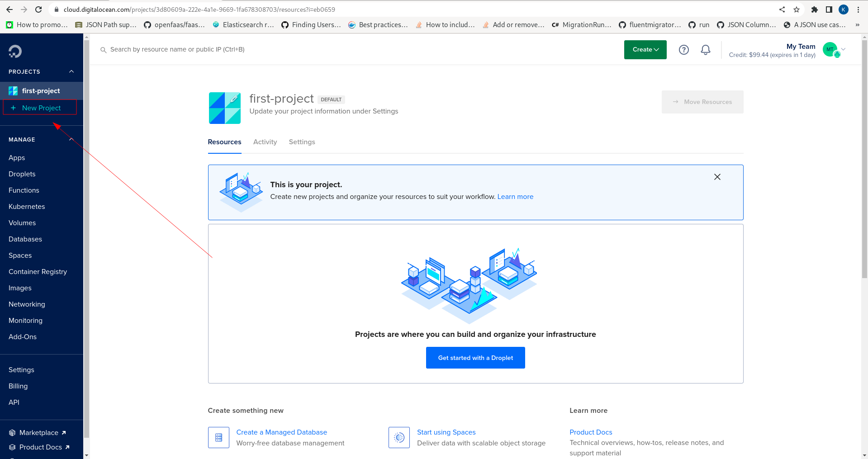Image resolution: width=868 pixels, height=459 pixels.
Task: Open the help question mark icon
Action: click(683, 50)
